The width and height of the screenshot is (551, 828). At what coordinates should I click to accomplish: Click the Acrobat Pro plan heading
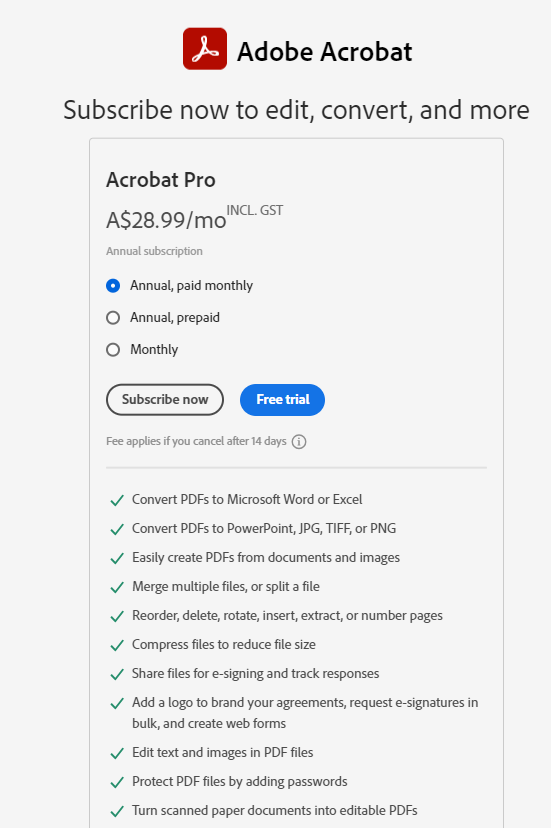(x=161, y=180)
